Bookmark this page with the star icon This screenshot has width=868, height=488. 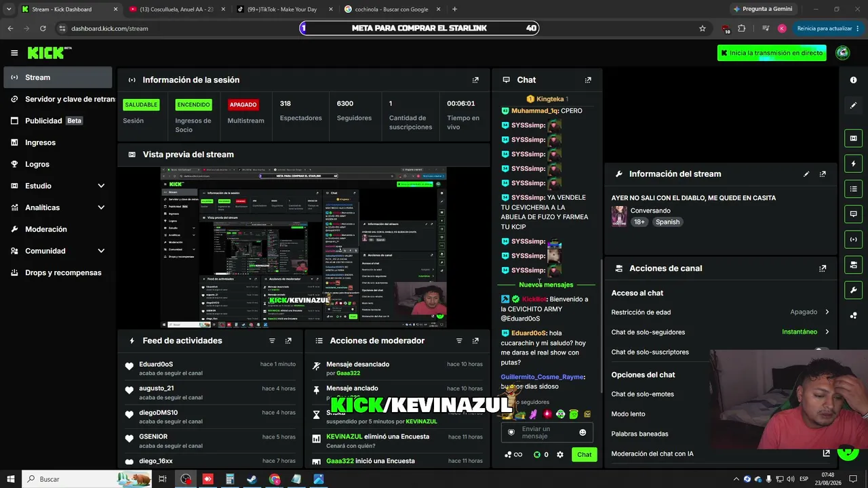click(x=703, y=28)
